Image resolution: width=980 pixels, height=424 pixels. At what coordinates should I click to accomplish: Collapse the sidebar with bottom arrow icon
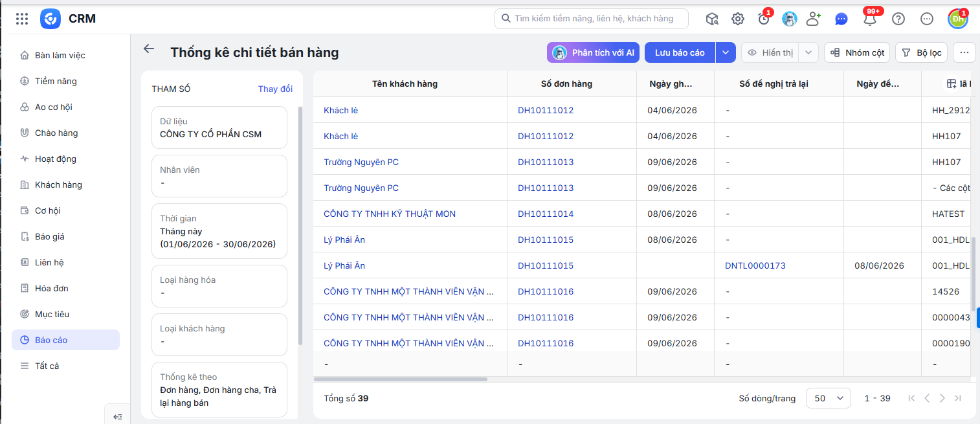pos(117,416)
